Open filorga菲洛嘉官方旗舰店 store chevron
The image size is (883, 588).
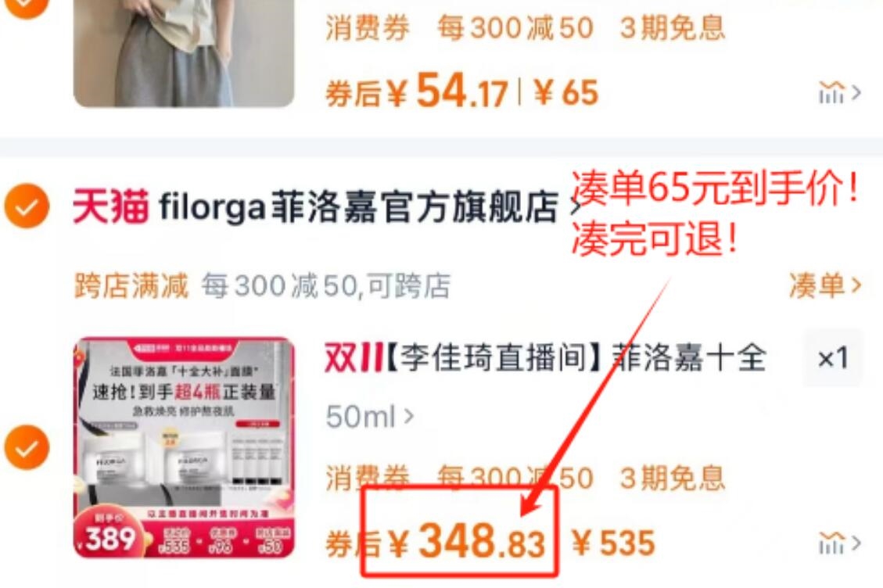coord(574,207)
